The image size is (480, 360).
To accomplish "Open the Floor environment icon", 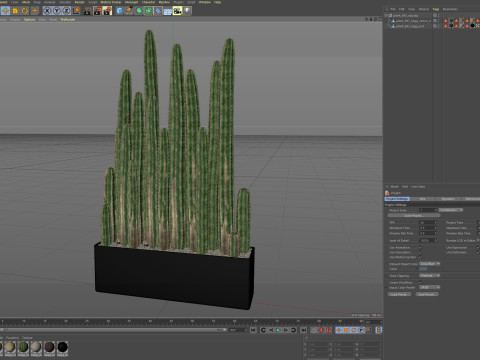I will [168, 11].
